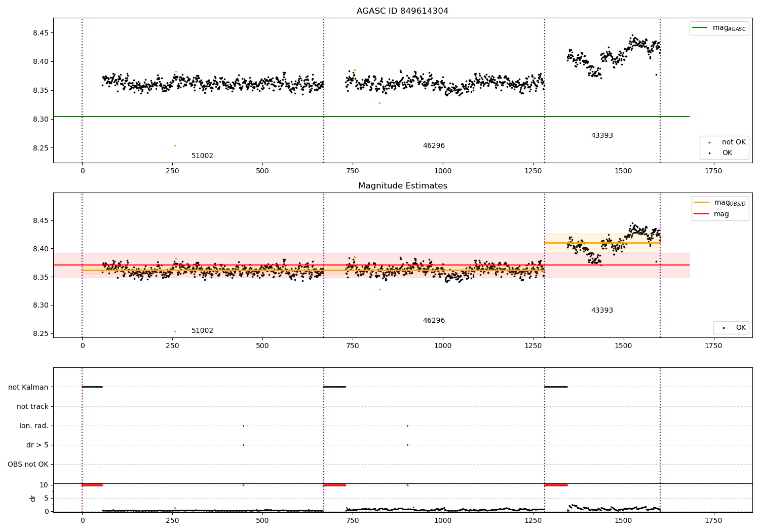This screenshot has width=760, height=532.
Task: Click the 8.25 y-tick in middle plot
Action: pos(41,333)
